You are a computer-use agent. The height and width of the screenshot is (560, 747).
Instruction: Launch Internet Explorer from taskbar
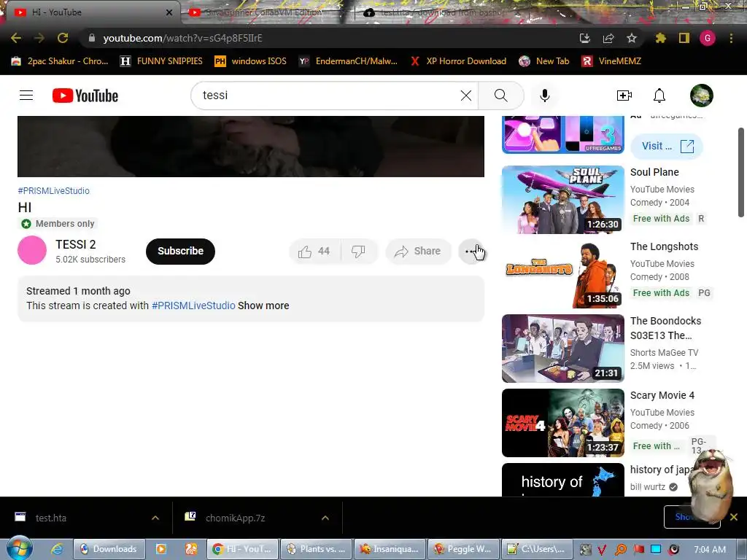(x=57, y=549)
